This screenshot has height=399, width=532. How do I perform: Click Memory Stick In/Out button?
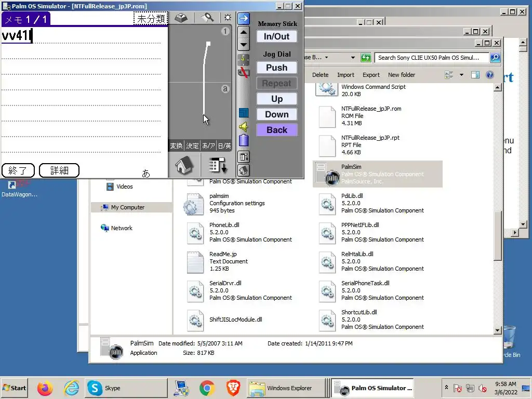[276, 36]
